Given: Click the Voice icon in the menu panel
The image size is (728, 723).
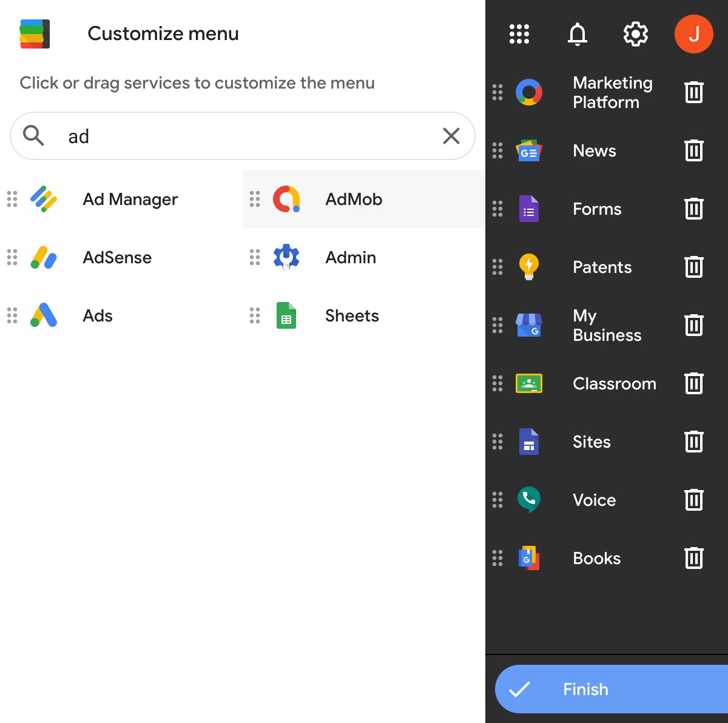Looking at the screenshot, I should [529, 500].
